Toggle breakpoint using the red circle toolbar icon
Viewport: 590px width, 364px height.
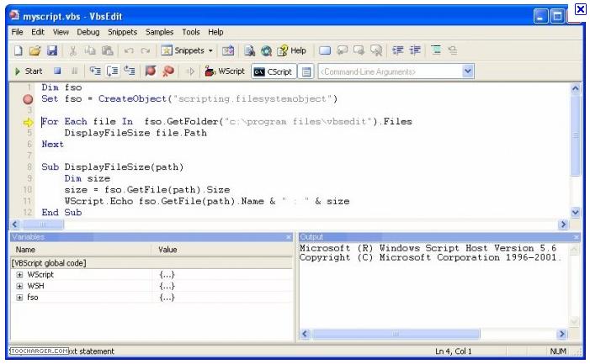(x=151, y=71)
